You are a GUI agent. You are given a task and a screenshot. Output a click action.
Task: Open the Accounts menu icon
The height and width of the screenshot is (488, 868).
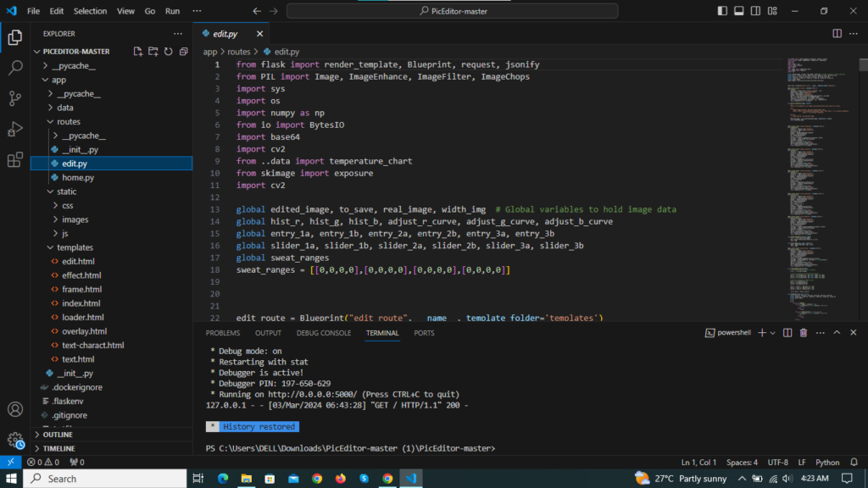(x=15, y=409)
